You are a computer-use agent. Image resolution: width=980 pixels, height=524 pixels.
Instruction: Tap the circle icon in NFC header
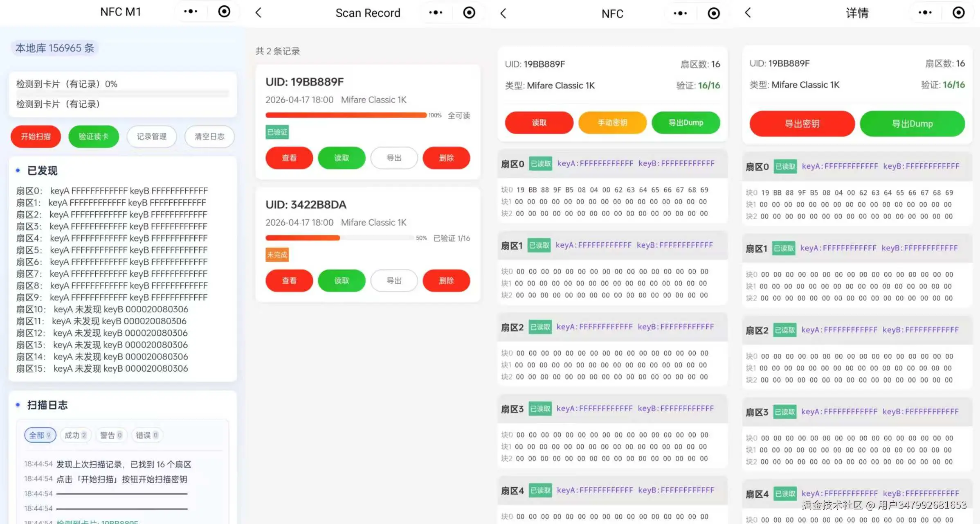(714, 14)
